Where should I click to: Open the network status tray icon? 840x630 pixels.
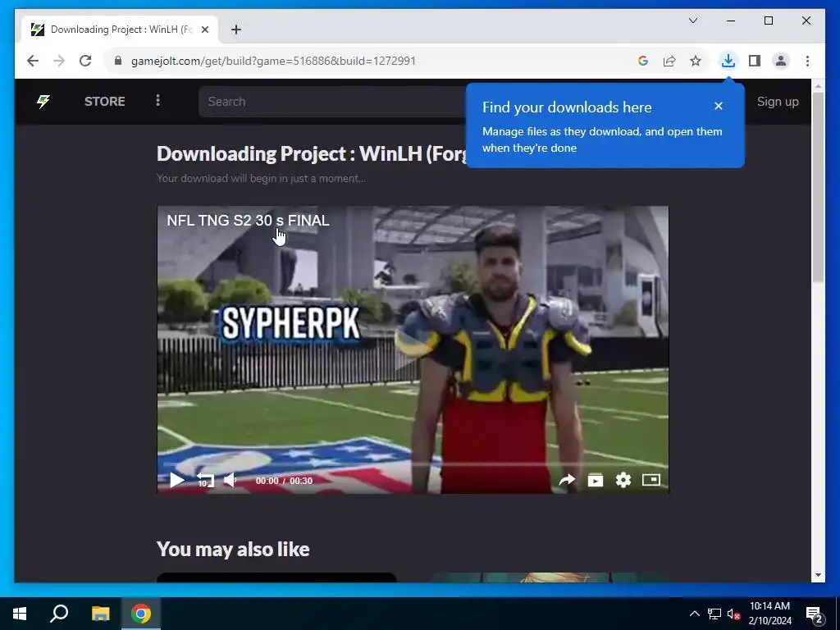pyautogui.click(x=714, y=614)
